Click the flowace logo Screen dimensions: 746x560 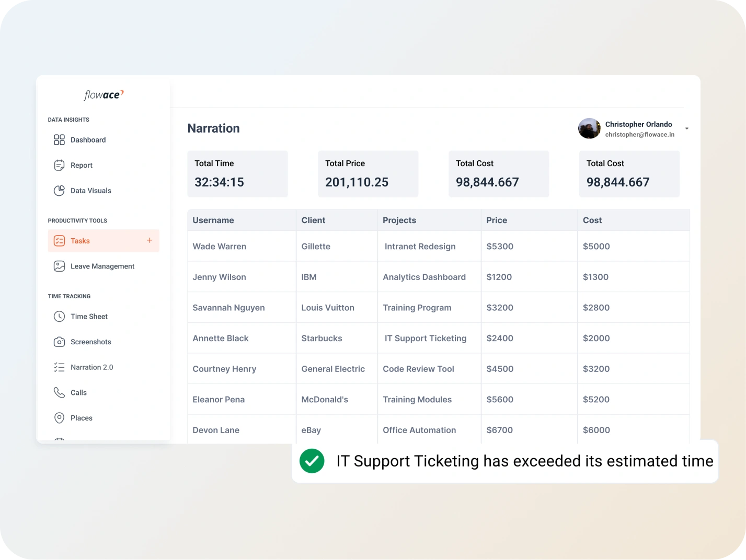point(104,95)
